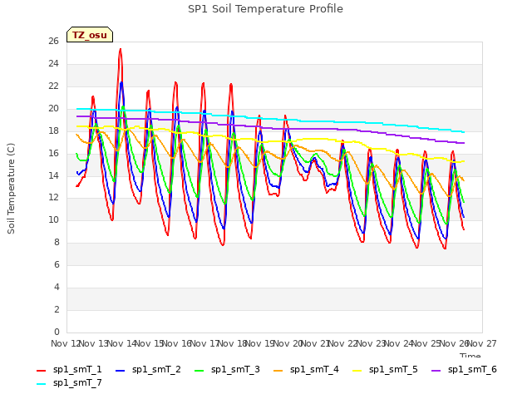The width and height of the screenshot is (532, 399).
Task: Click the orange sp1_smT_4 legend swatch
Action: point(278,371)
